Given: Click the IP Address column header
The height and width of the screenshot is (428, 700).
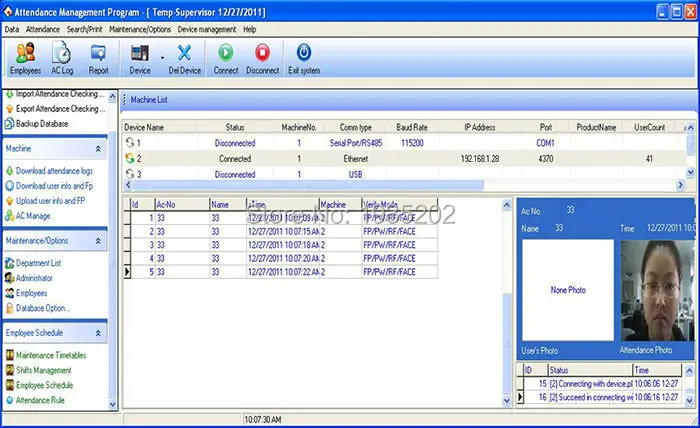Looking at the screenshot, I should (480, 128).
